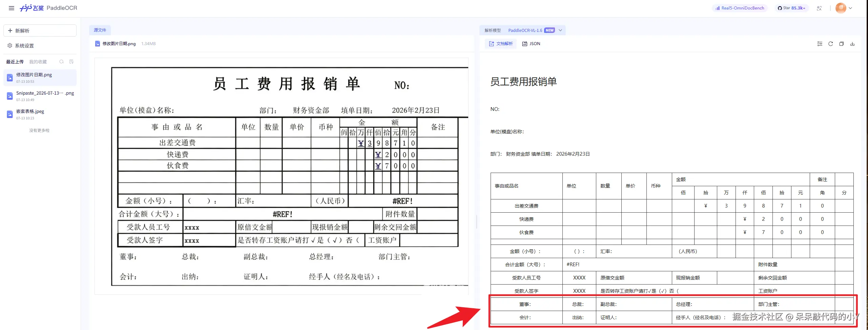Switch to the JSON view
Screen dimensions: 868x330
pyautogui.click(x=531, y=44)
